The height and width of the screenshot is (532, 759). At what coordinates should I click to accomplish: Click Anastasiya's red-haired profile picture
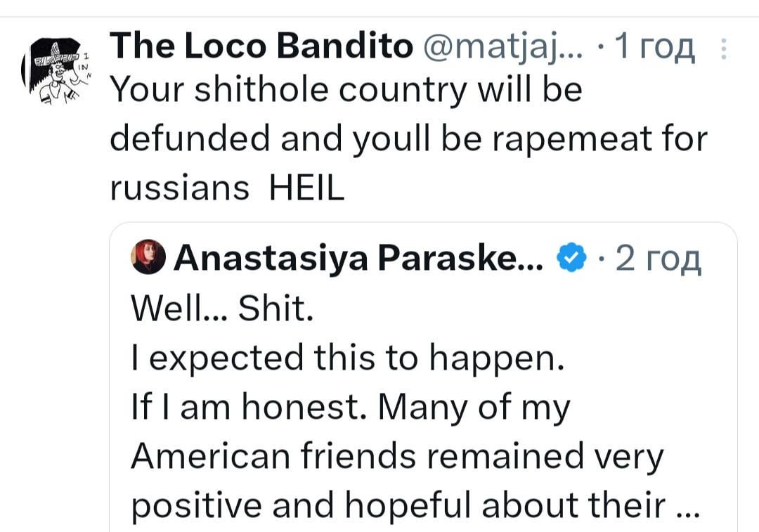click(x=147, y=257)
